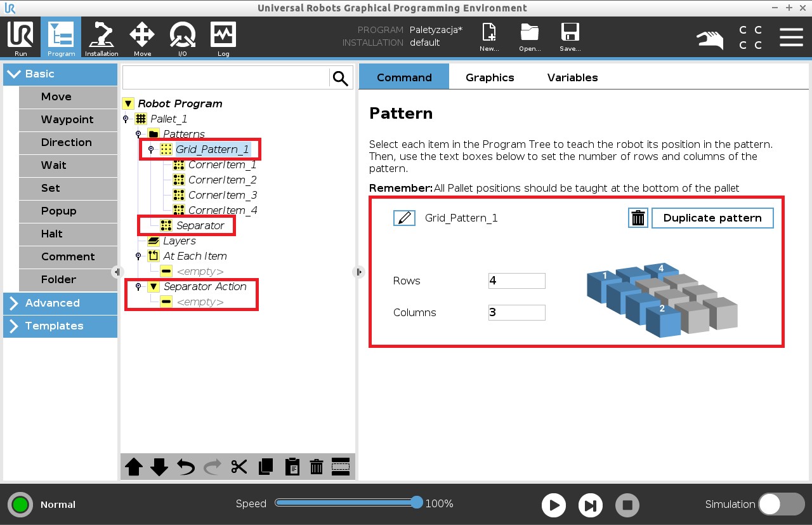Click the program tree search field
The image size is (812, 525).
tap(226, 78)
